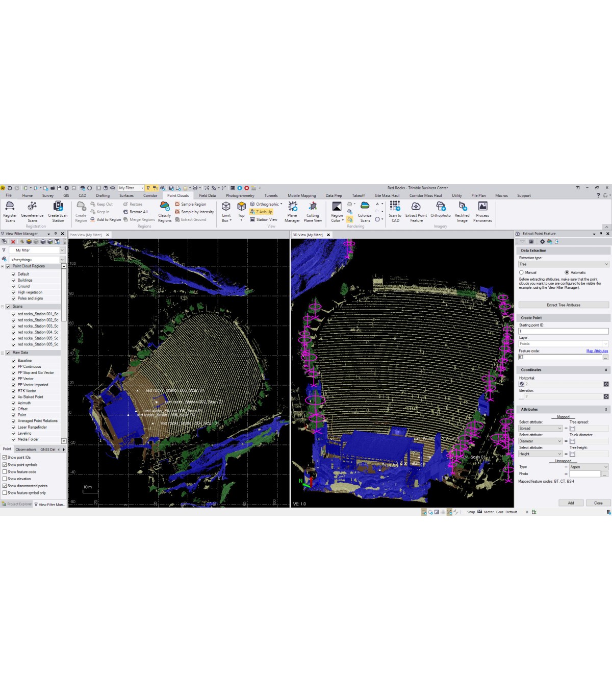Click the undo arrow in quick access toolbar

point(10,188)
